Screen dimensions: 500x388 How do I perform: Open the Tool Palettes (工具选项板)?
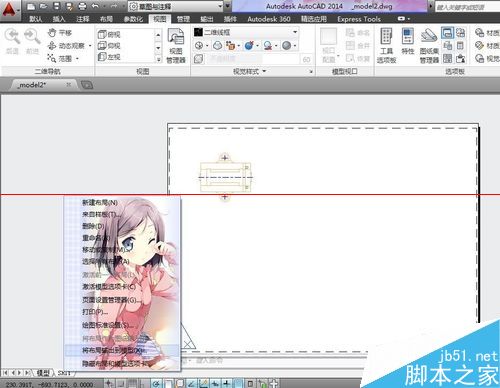[387, 46]
